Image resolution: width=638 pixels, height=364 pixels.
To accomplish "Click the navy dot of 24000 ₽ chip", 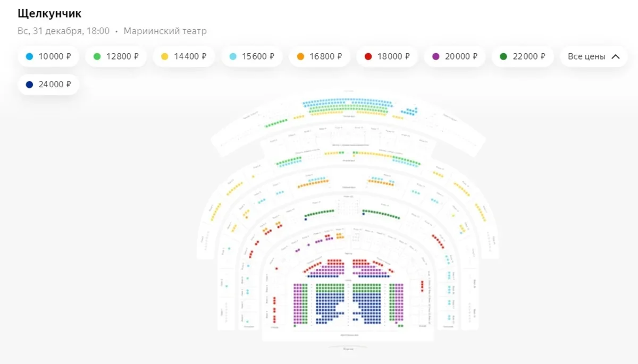I will click(29, 84).
